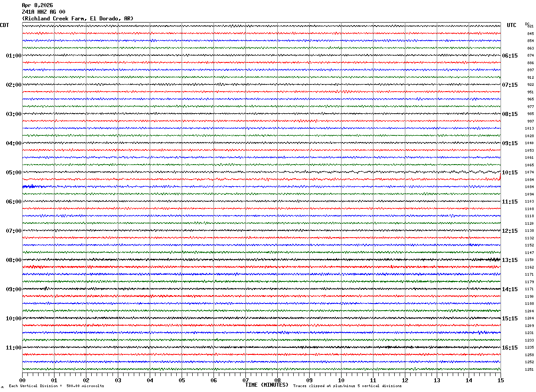
Task: Click the "08:15" UTC time label
Action: (509, 114)
